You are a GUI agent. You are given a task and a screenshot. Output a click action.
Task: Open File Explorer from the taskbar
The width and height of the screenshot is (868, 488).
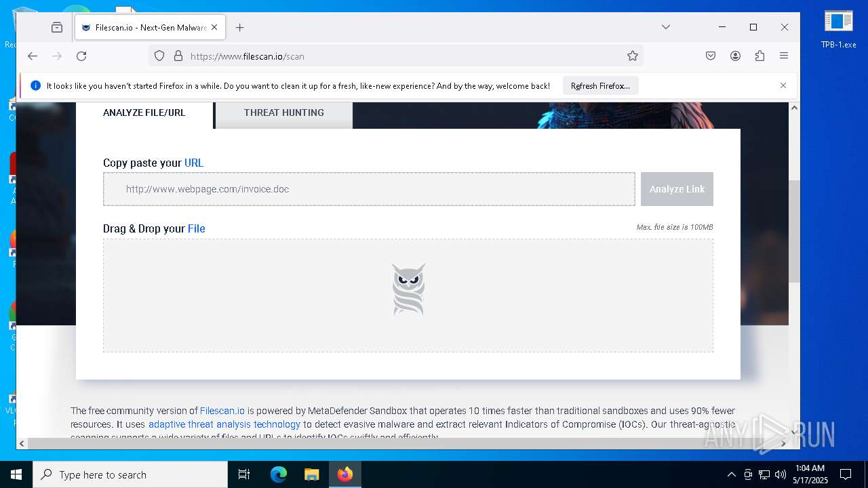click(311, 474)
